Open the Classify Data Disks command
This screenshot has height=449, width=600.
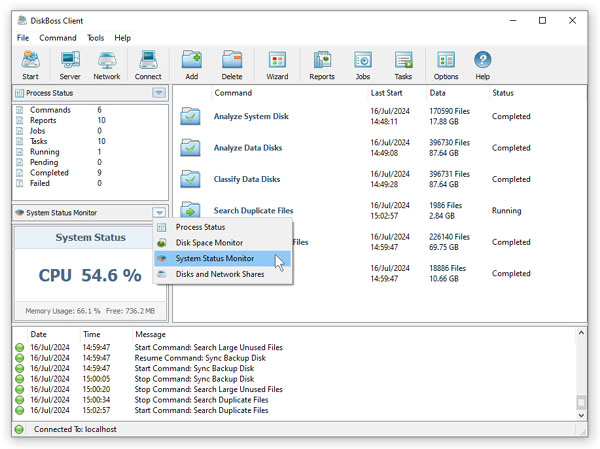coord(247,179)
